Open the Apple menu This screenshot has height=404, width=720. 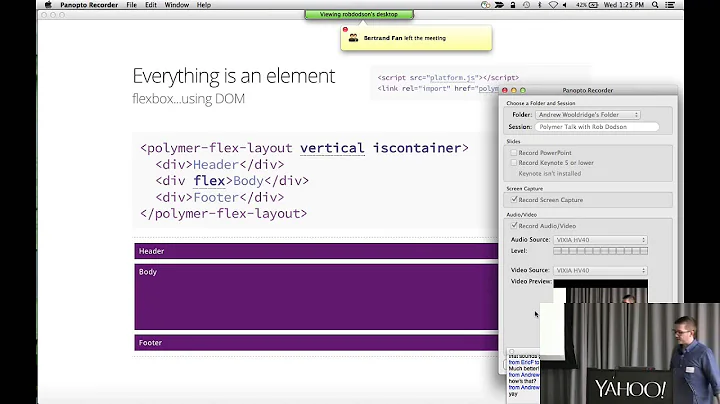[48, 5]
